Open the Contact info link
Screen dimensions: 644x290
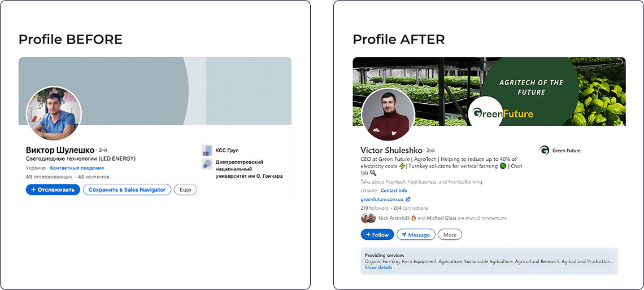[x=394, y=190]
